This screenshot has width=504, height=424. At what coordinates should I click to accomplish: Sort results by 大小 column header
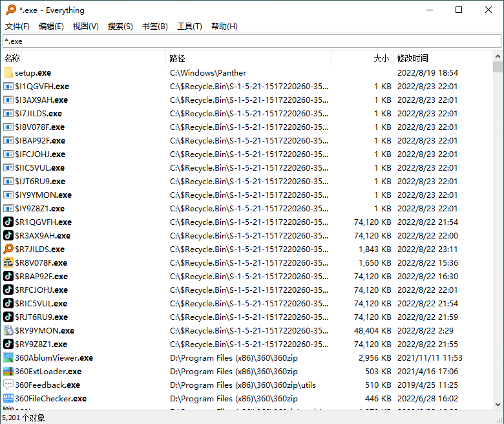[362, 58]
